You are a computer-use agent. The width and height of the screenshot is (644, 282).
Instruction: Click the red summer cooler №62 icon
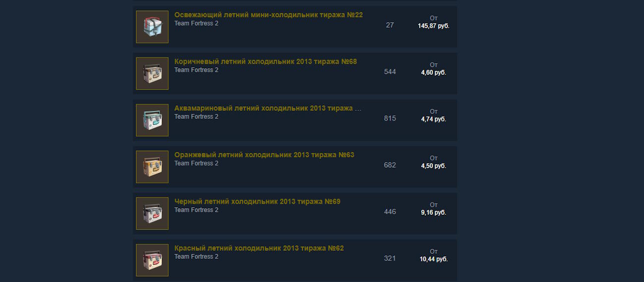point(152,260)
